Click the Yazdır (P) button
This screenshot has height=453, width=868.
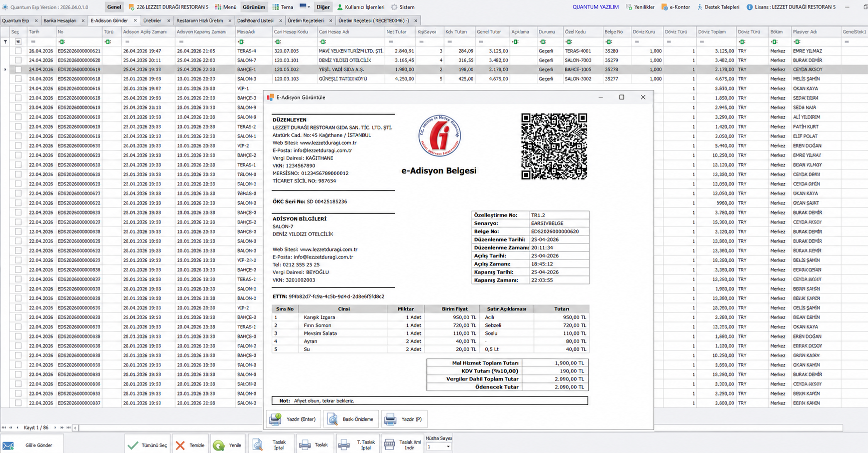(x=404, y=419)
